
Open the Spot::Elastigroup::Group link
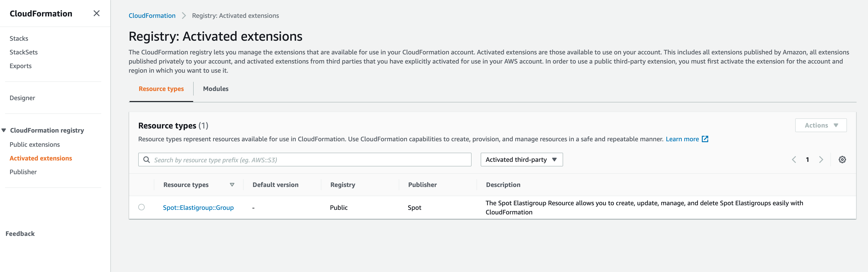click(198, 208)
